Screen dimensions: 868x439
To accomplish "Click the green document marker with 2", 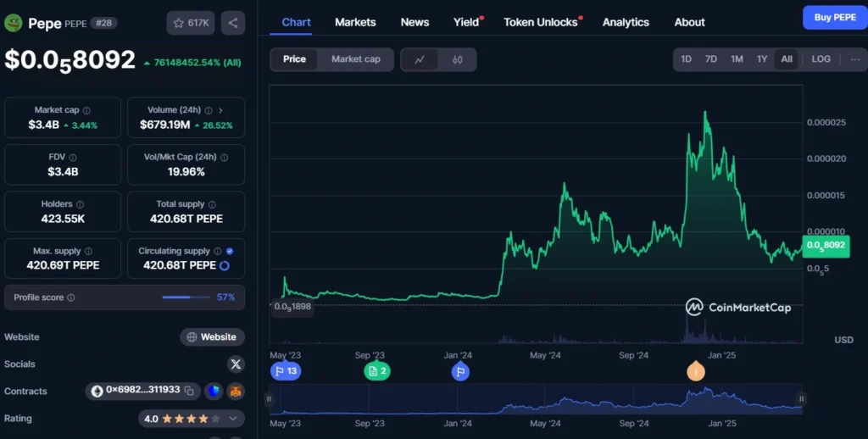I will pos(377,371).
